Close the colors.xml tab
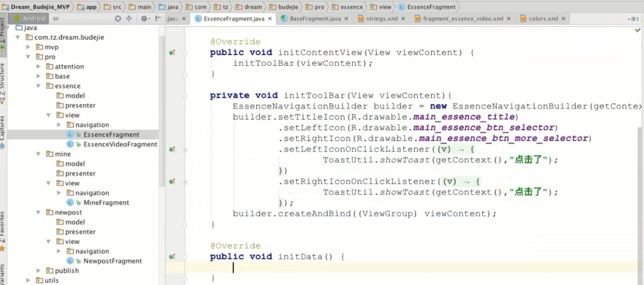Screen dimensions: 644x285 click(x=563, y=19)
